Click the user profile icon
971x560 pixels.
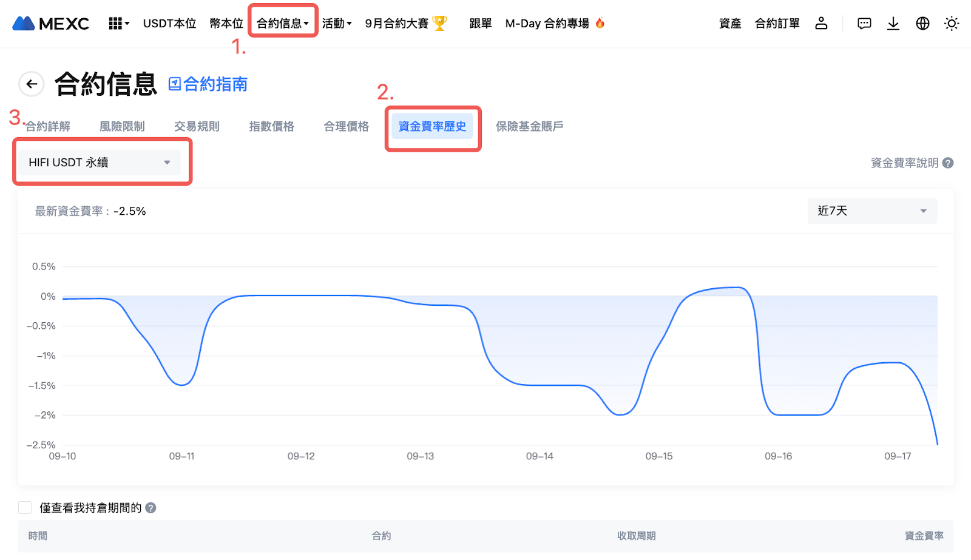point(821,24)
